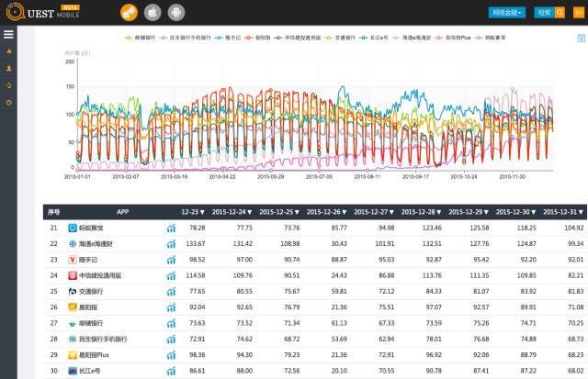Click the blue search button label
This screenshot has width=588, height=379.
(544, 12)
